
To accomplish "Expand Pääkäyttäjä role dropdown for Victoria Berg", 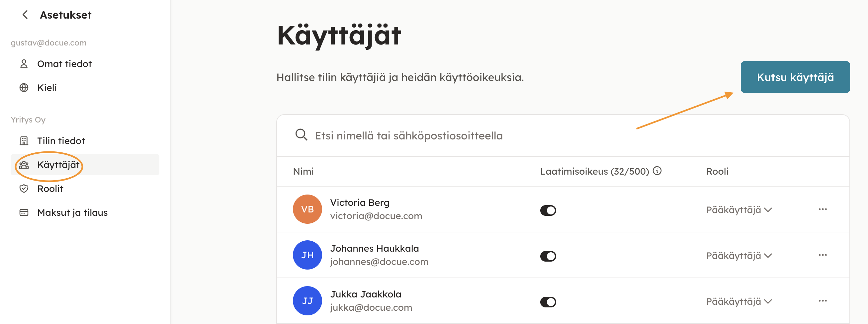I will pyautogui.click(x=738, y=210).
